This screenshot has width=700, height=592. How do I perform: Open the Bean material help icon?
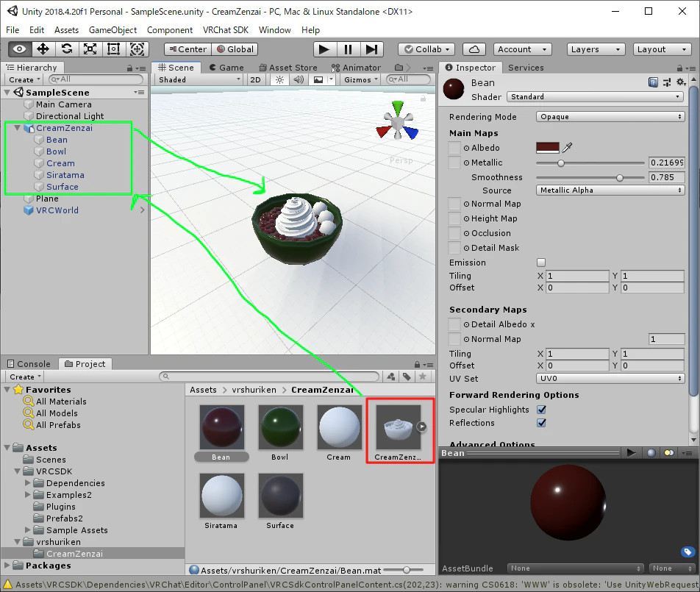click(x=653, y=82)
